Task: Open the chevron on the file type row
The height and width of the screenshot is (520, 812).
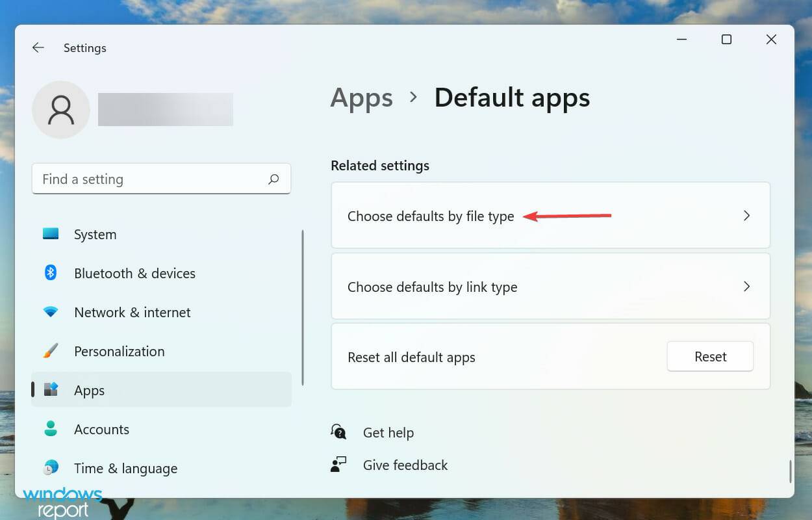Action: click(746, 215)
